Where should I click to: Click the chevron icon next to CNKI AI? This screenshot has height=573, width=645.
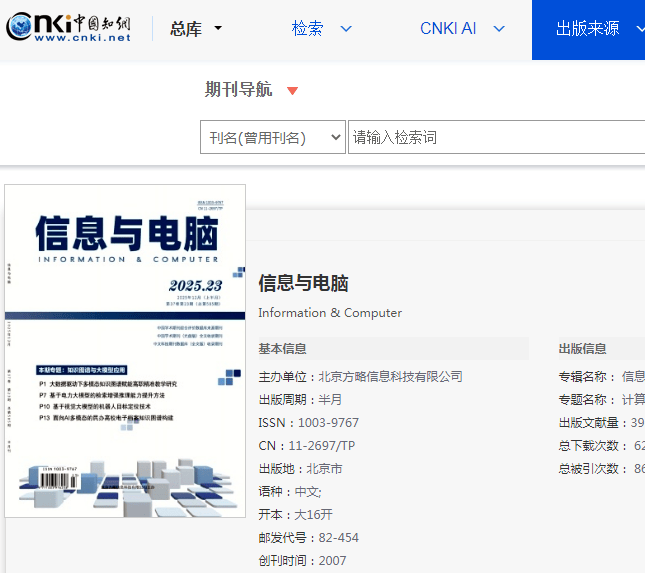(x=497, y=29)
